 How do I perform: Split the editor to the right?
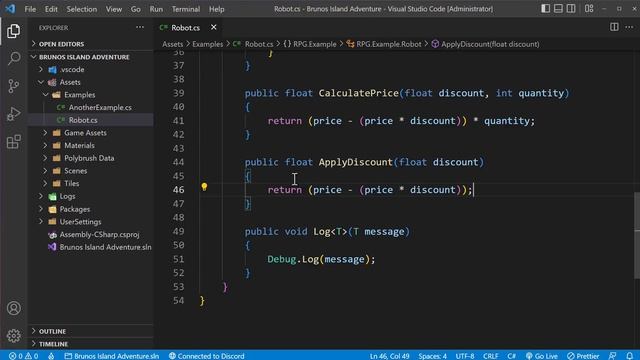(x=614, y=27)
